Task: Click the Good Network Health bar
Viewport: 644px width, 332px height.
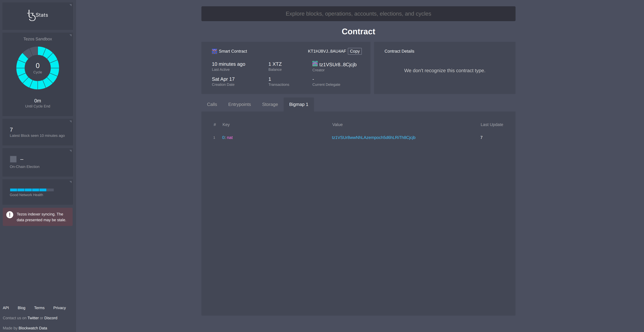Action: 32,190
